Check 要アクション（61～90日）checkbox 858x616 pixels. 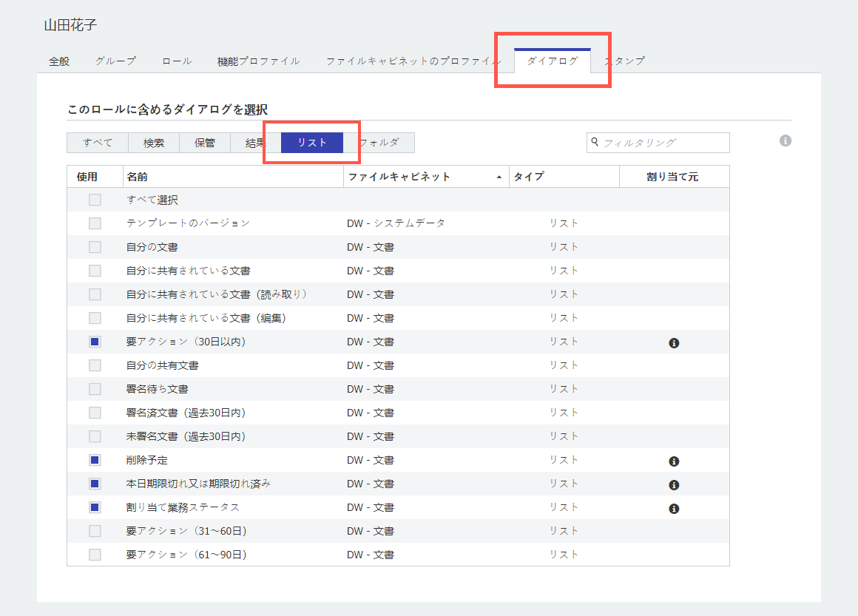[x=95, y=554]
